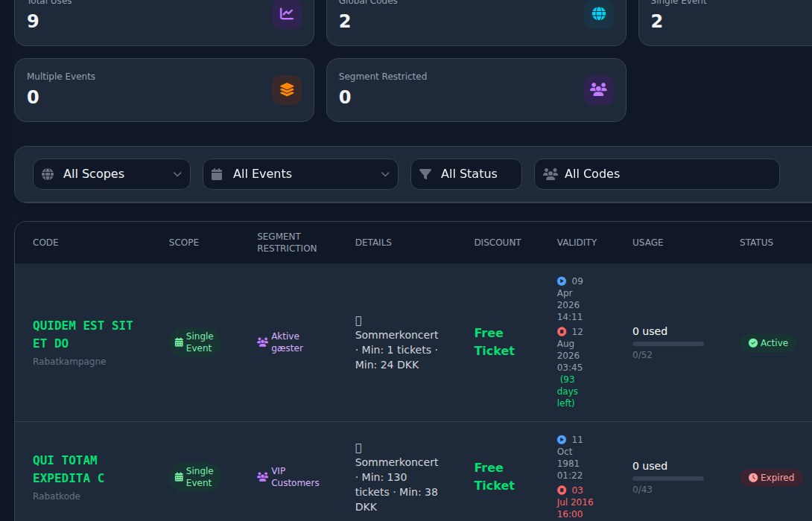Click '(93 days left)' validity text
This screenshot has width=812, height=521.
point(568,391)
